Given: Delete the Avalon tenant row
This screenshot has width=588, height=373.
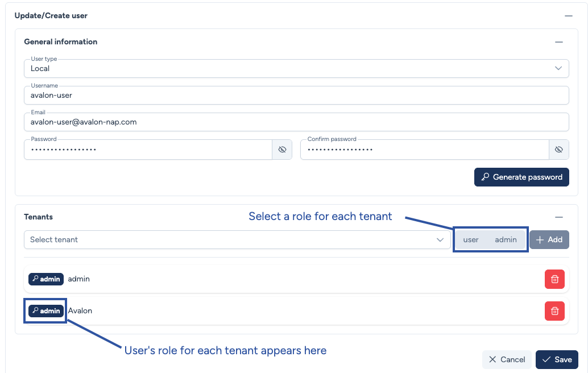Looking at the screenshot, I should (554, 311).
